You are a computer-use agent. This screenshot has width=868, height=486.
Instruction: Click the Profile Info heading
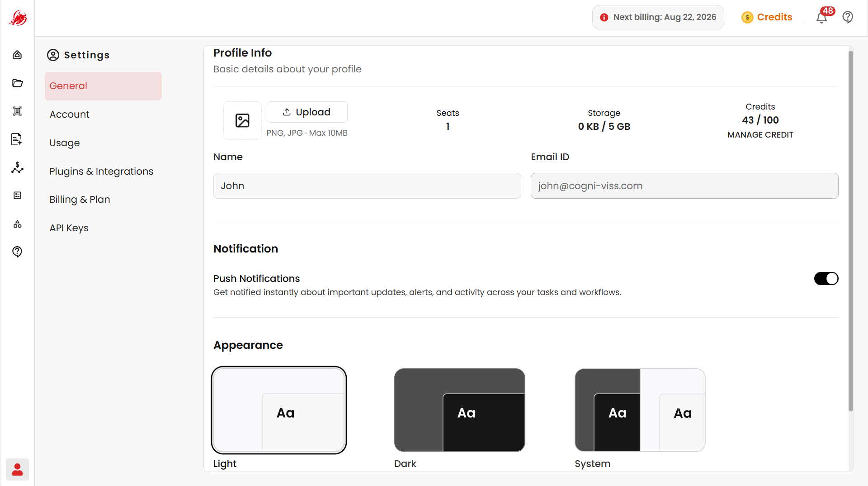pos(242,53)
